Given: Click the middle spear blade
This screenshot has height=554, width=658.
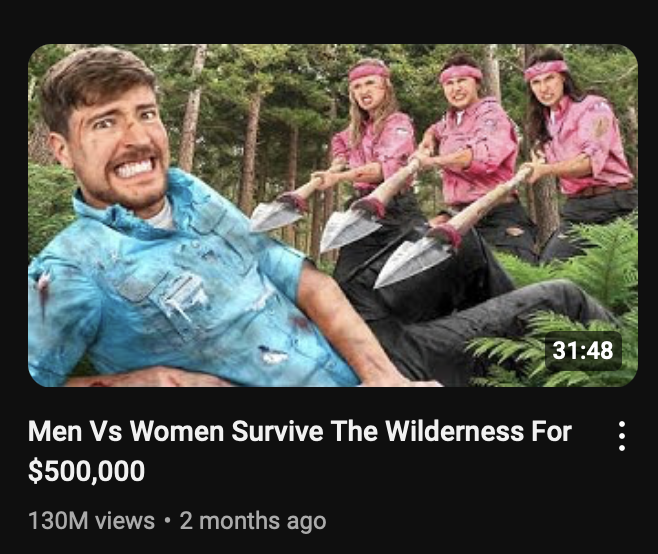Looking at the screenshot, I should [348, 228].
